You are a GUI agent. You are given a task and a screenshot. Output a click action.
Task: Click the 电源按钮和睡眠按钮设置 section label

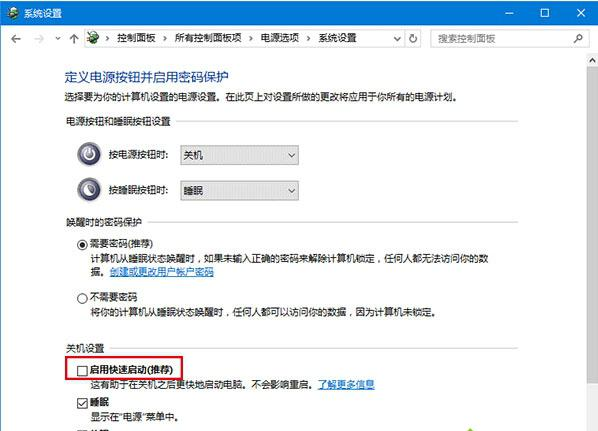[x=118, y=122]
